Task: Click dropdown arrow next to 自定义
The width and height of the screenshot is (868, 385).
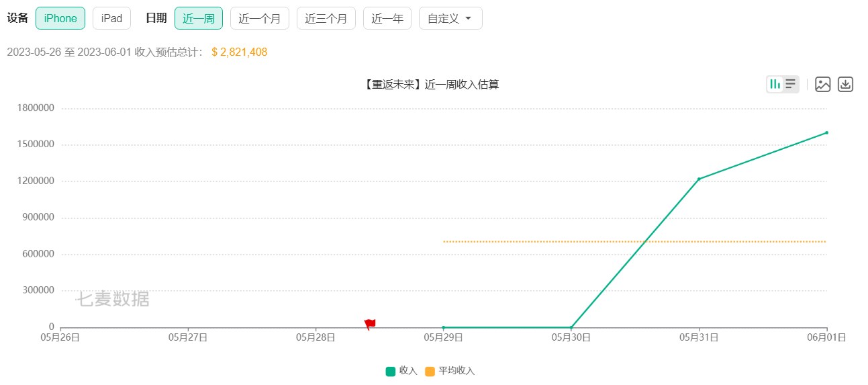Action: tap(468, 18)
